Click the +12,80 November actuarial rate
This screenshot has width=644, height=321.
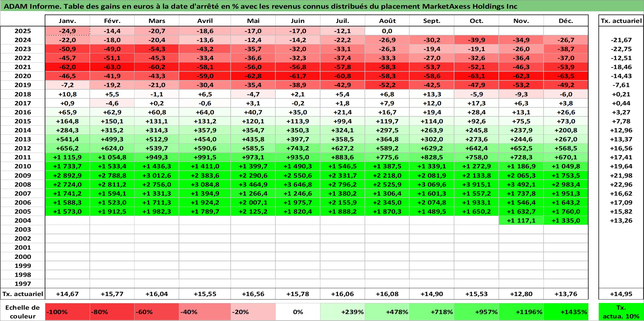pyautogui.click(x=521, y=294)
